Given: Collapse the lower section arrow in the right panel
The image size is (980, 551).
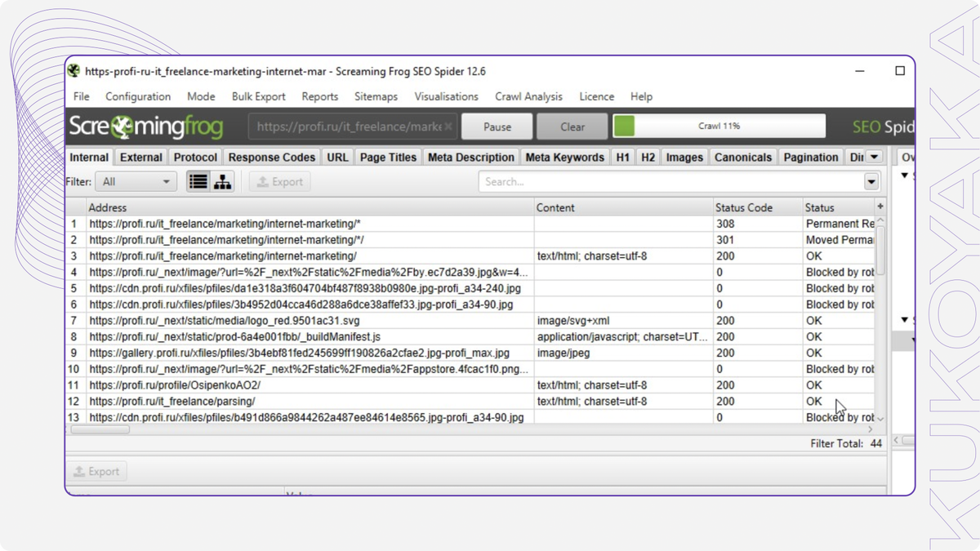Looking at the screenshot, I should click(905, 320).
